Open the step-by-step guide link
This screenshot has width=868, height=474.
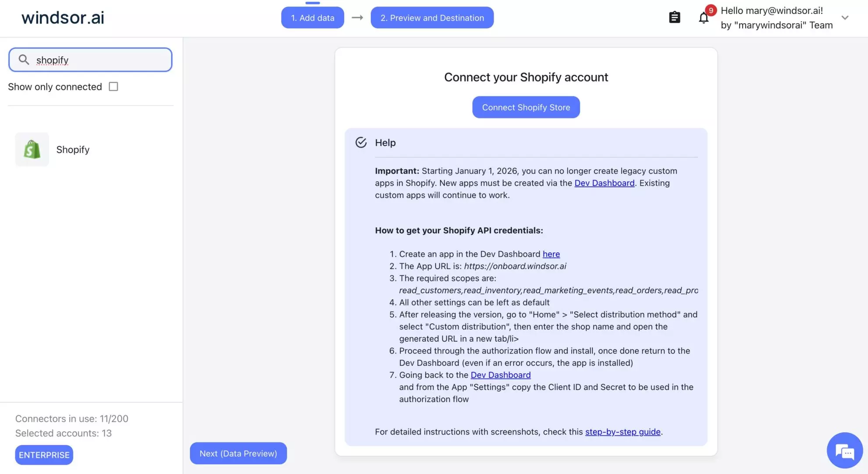pos(623,432)
